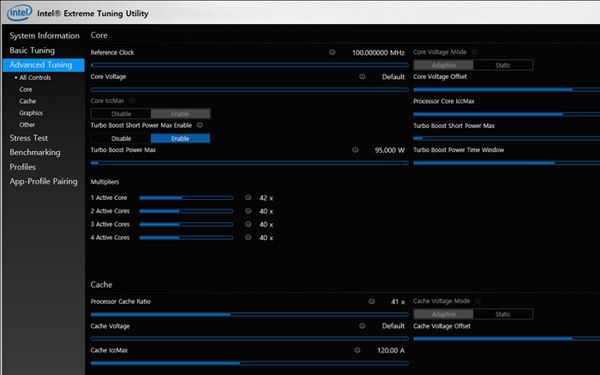Open App-Profile Pairing section
This screenshot has height=375, width=600.
coord(43,181)
